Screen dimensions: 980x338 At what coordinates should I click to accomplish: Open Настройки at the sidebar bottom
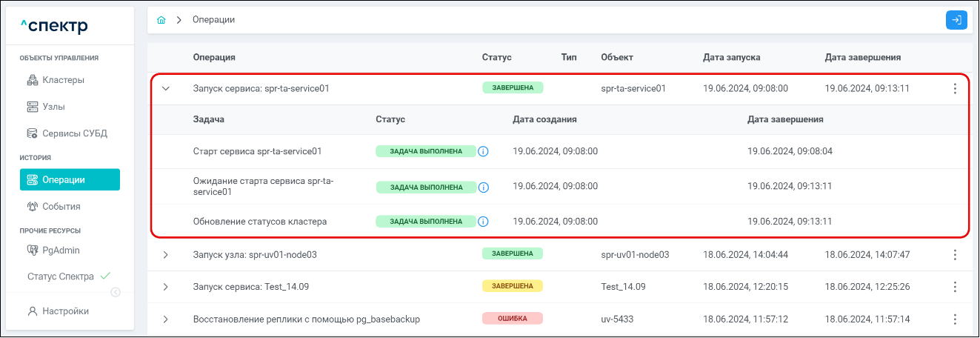tap(64, 311)
